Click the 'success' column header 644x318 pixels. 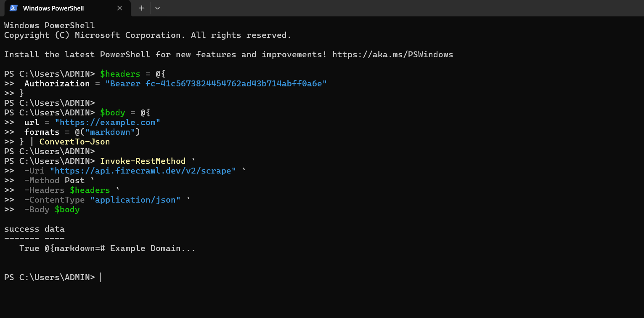[21, 229]
